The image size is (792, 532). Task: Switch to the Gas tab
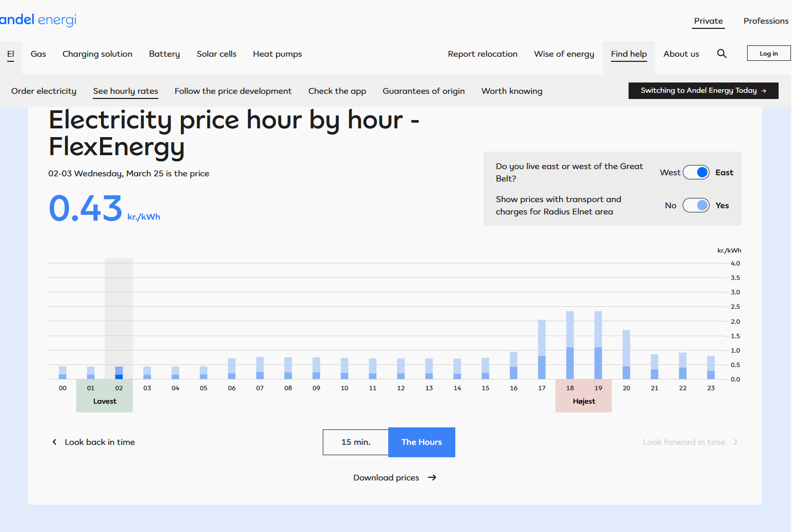(38, 54)
